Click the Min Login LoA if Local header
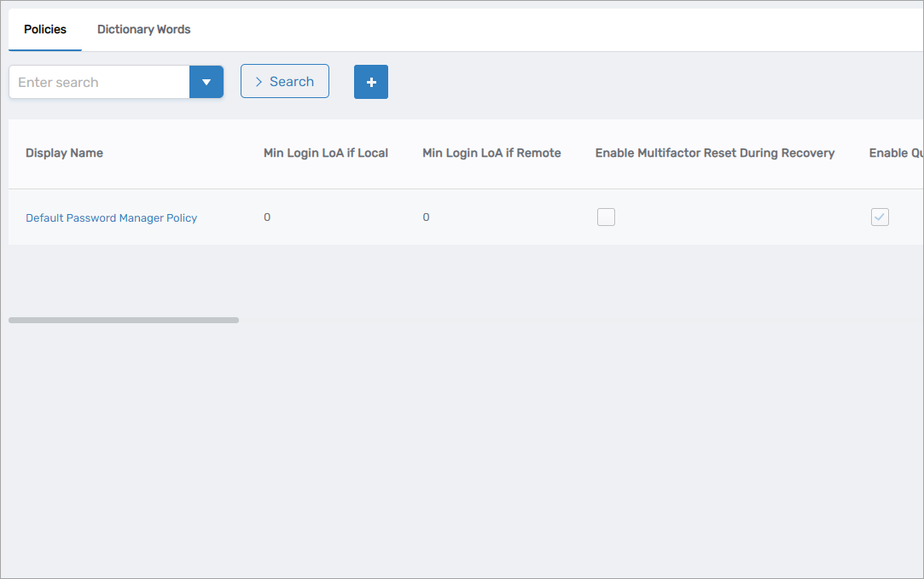This screenshot has width=924, height=579. 327,153
